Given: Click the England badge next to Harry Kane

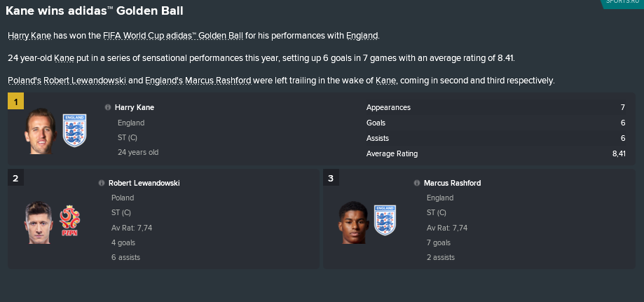Looking at the screenshot, I should [x=74, y=130].
